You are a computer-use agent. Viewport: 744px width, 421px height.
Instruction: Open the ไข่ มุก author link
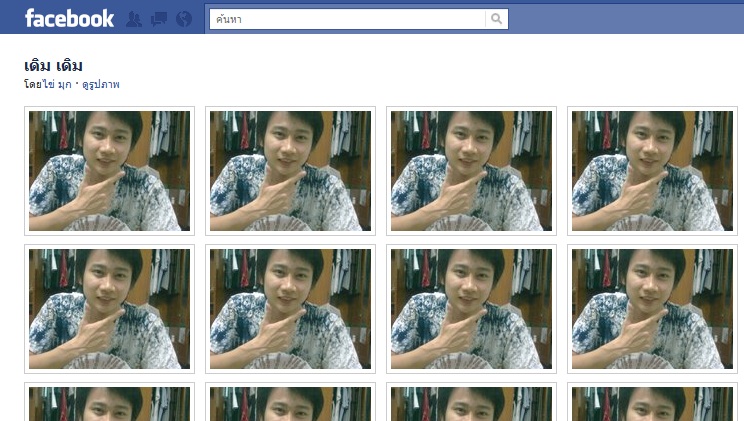57,84
